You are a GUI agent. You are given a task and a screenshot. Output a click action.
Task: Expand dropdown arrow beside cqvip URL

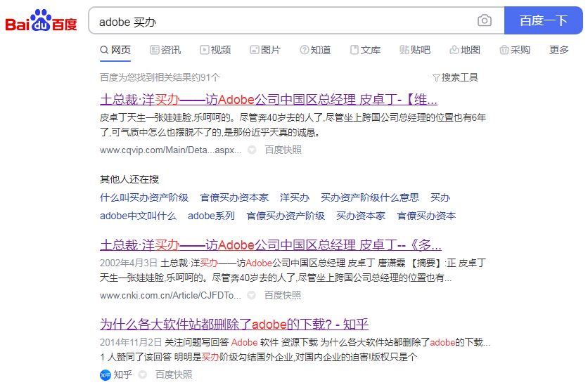point(252,150)
